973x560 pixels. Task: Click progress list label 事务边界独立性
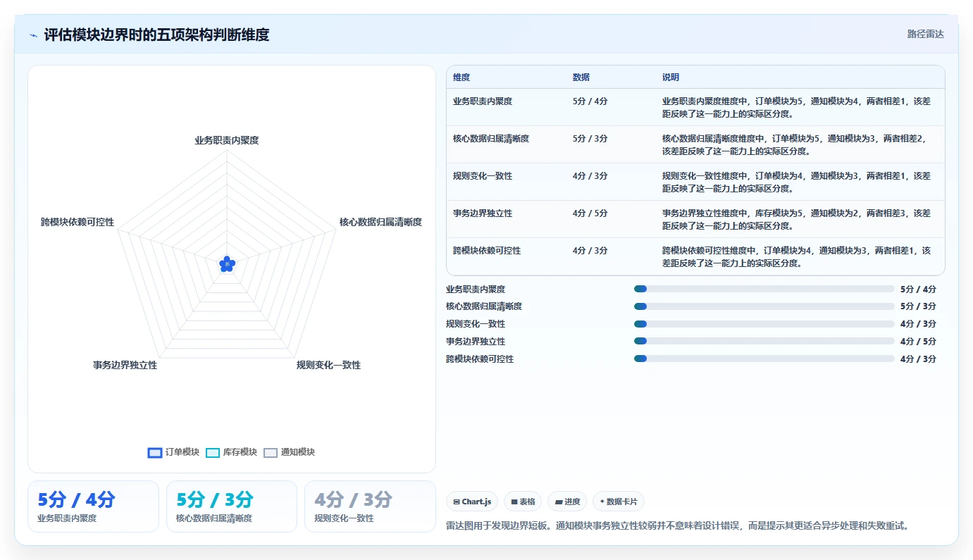tap(476, 342)
